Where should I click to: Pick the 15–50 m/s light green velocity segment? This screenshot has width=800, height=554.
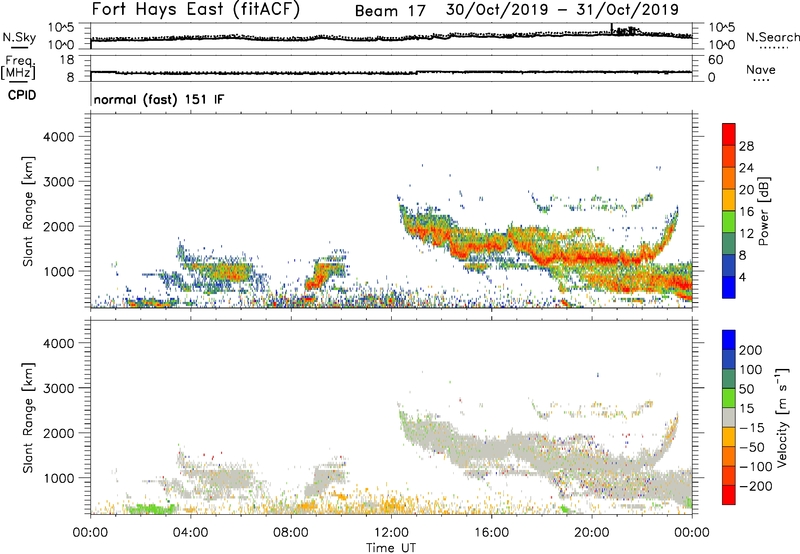[x=729, y=398]
